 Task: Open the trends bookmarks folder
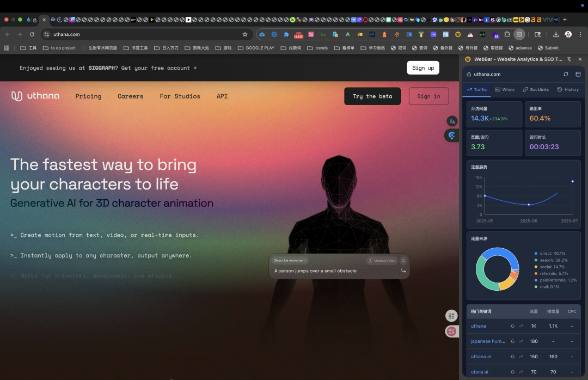click(317, 48)
